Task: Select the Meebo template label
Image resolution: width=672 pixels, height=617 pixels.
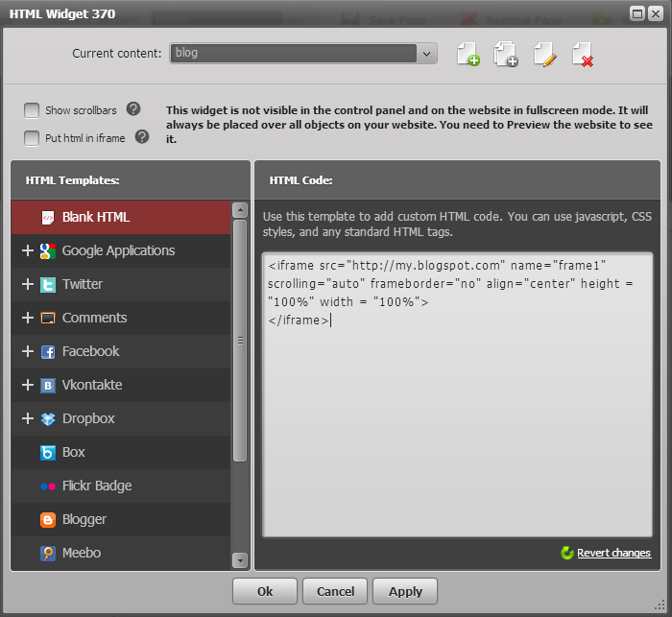Action: (x=82, y=553)
